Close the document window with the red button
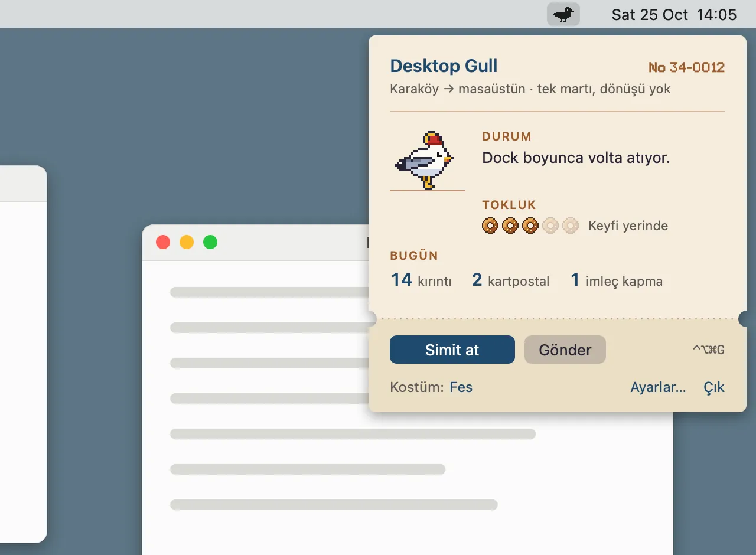This screenshot has height=555, width=756. click(163, 242)
